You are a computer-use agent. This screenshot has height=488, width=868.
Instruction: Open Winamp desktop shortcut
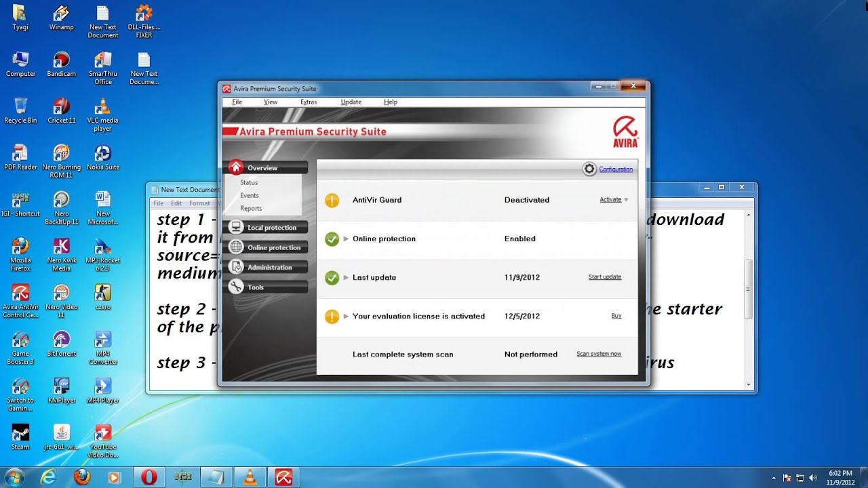pyautogui.click(x=61, y=18)
